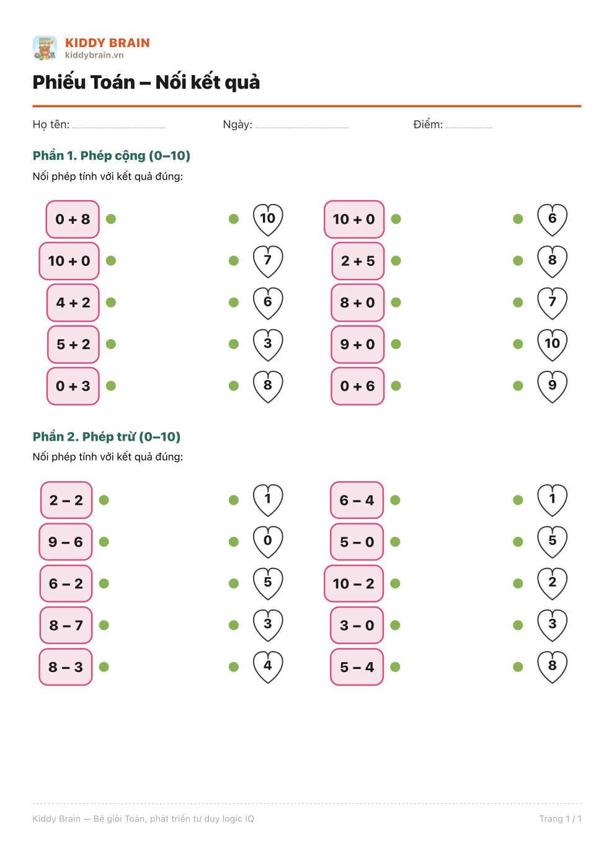Select the 4 + 2 problem box
Viewport: 614px width, 868px height.
(73, 303)
